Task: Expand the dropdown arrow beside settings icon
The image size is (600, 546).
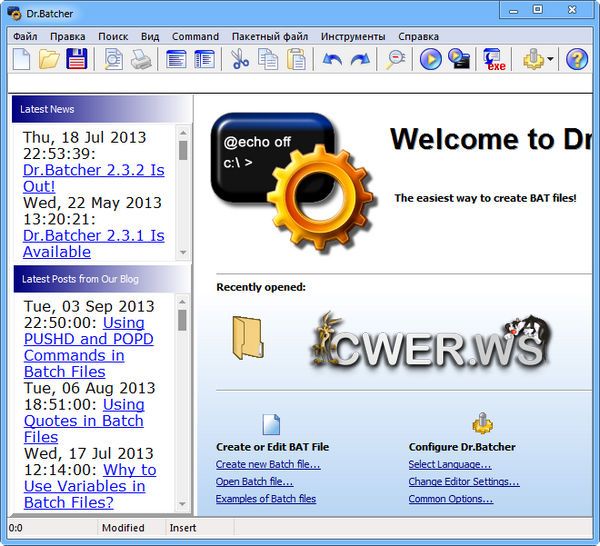Action: coord(552,60)
